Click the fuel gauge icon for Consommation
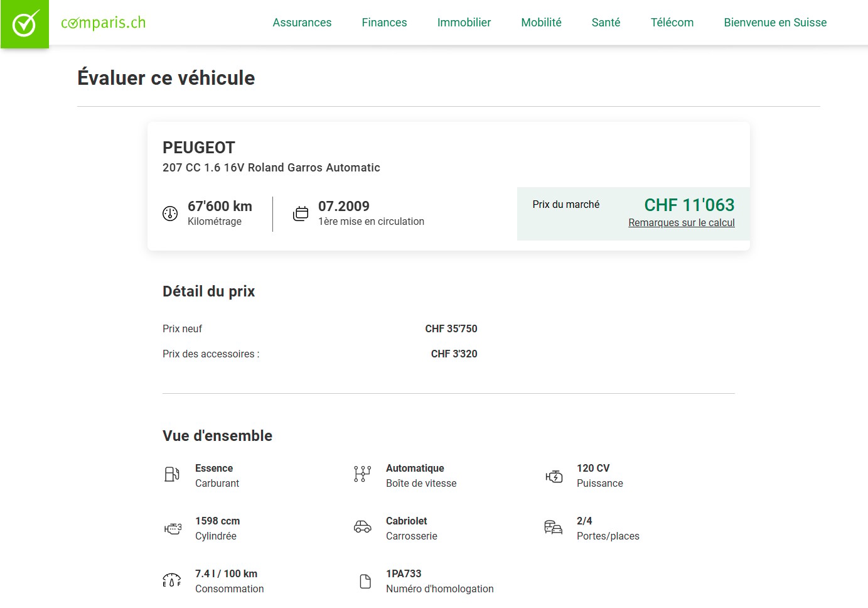 pos(172,580)
